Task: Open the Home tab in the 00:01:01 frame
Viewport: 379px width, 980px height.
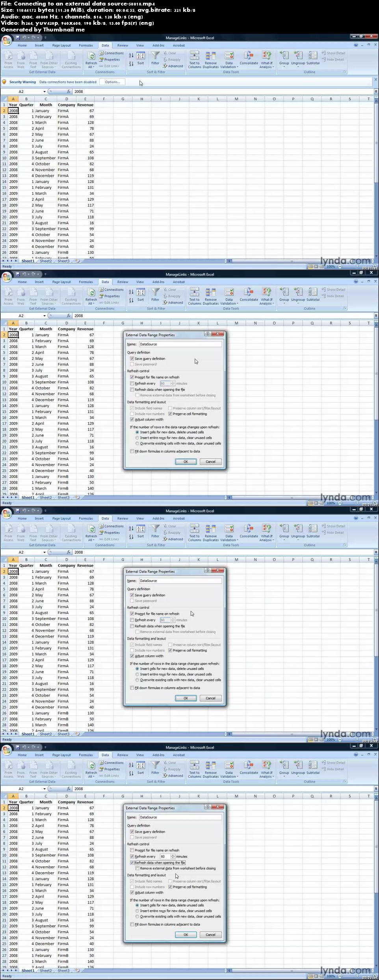Action: [22, 45]
